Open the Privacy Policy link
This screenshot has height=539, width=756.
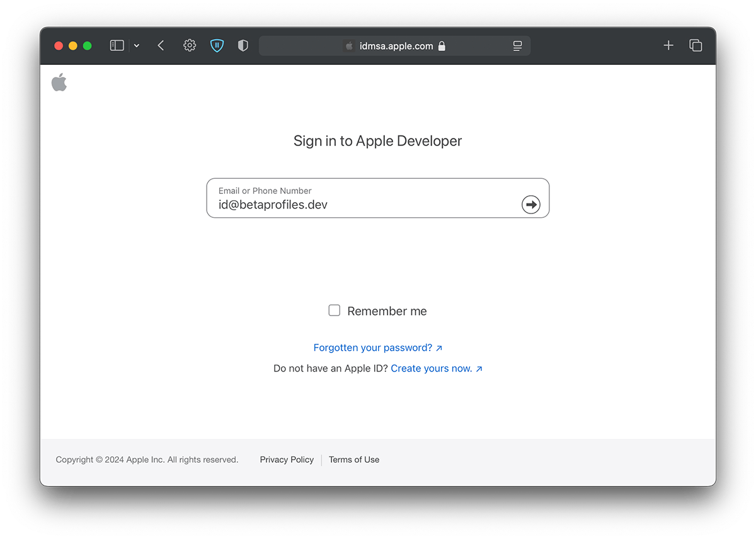pos(287,460)
